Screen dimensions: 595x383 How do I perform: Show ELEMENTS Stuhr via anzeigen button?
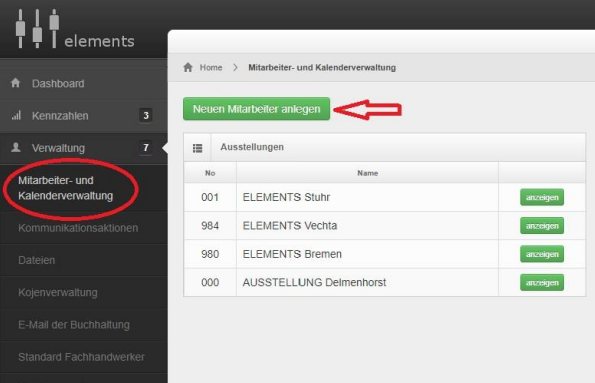[542, 197]
